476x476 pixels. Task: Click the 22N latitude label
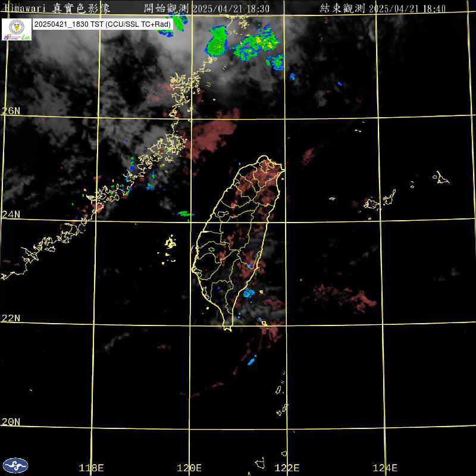11,318
